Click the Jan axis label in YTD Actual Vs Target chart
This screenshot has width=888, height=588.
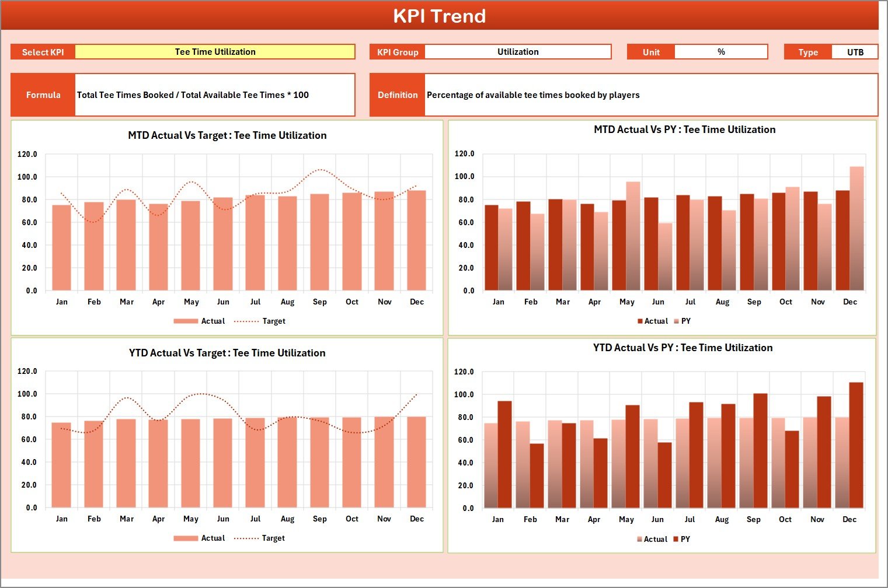(x=62, y=518)
